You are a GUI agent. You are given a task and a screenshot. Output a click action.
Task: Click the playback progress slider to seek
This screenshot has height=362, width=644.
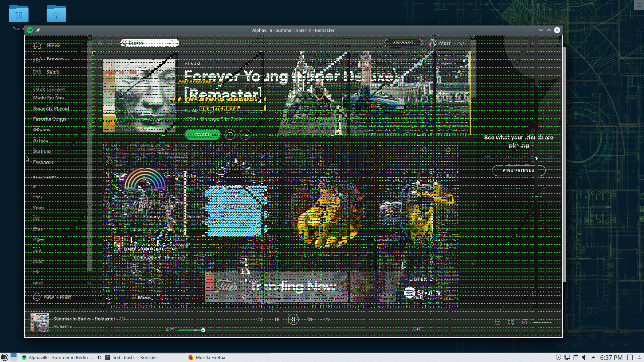click(203, 330)
